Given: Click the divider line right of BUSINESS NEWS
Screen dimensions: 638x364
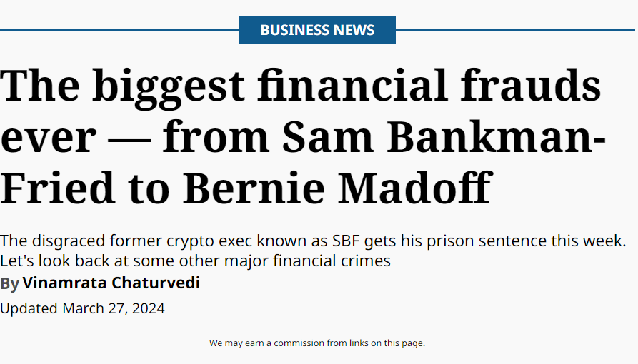Looking at the screenshot, I should click(516, 30).
